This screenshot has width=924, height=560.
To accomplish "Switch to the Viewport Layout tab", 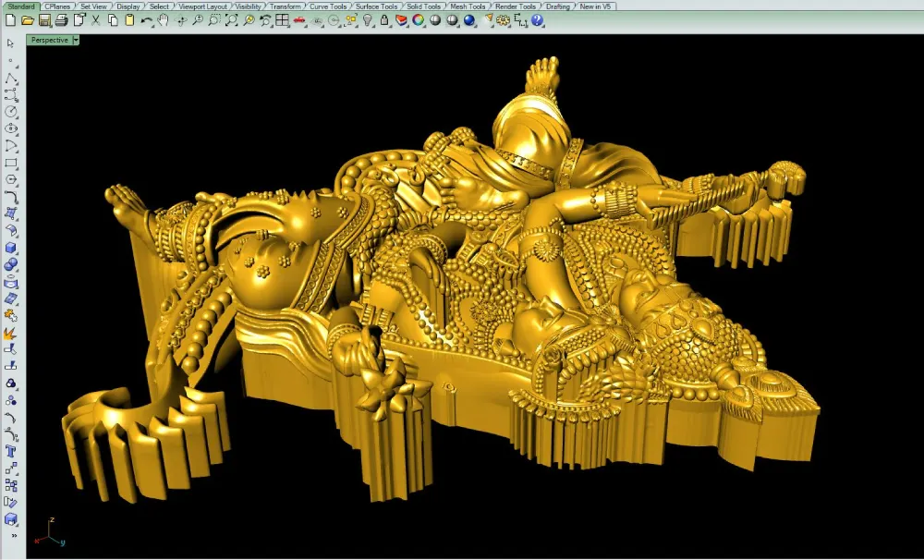I will tap(202, 6).
